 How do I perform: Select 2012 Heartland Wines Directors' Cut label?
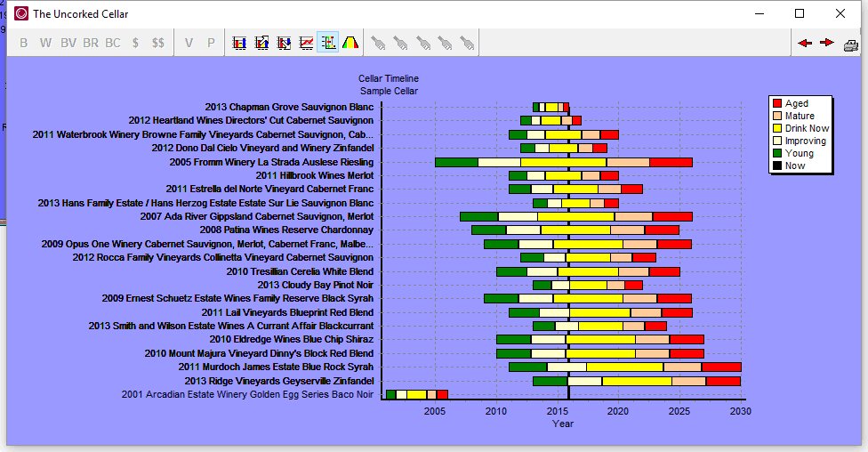(251, 120)
